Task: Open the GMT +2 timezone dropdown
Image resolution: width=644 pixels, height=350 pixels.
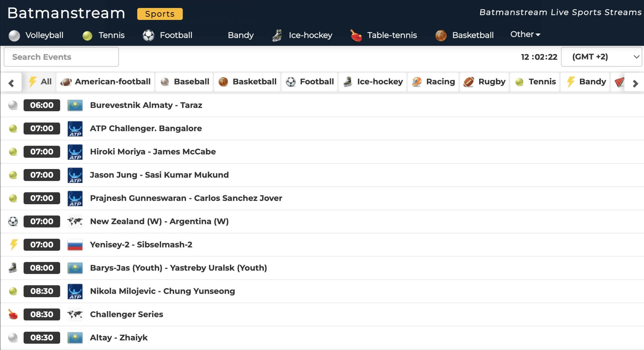Action: point(601,57)
